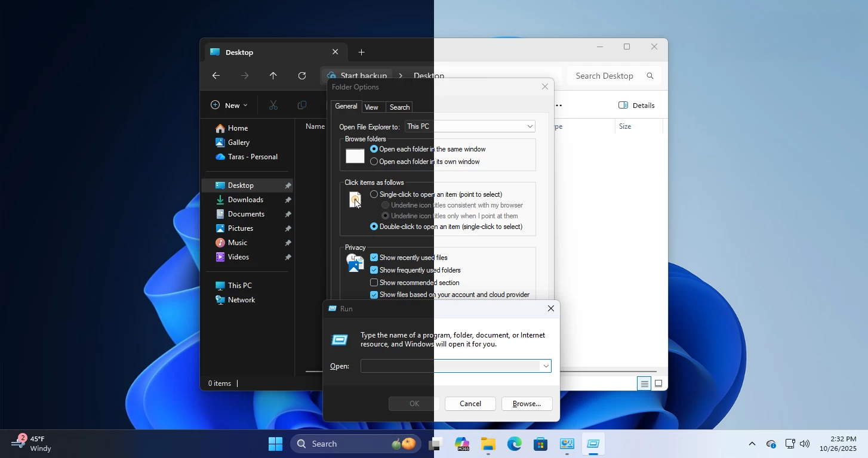Switch to the large thumbnails view icon
The image size is (868, 458).
658,383
